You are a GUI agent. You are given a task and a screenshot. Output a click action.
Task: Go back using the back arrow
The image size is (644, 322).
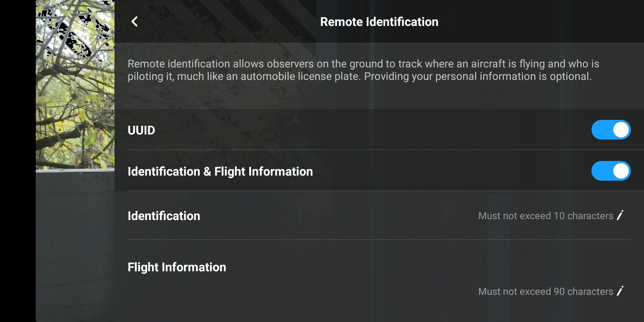pyautogui.click(x=135, y=21)
